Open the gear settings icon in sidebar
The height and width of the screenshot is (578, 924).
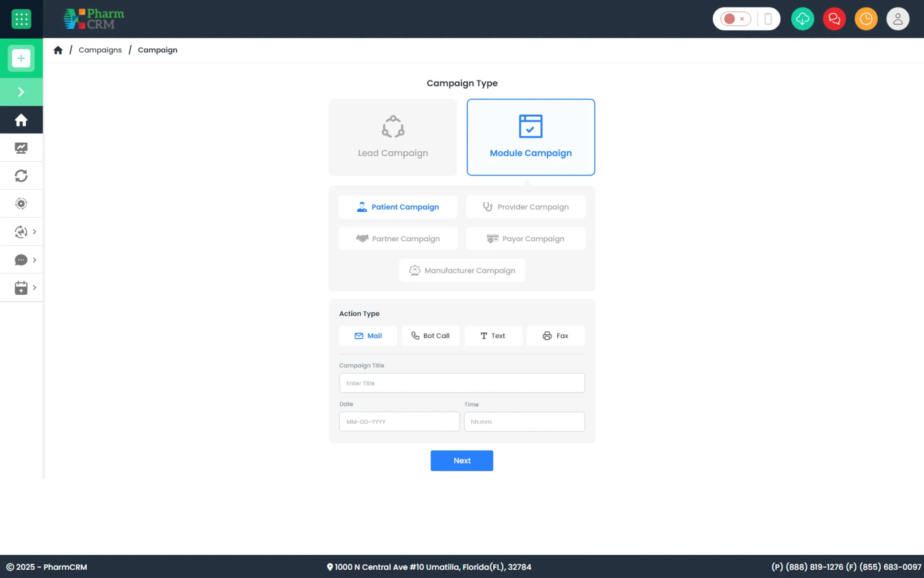[x=21, y=203]
